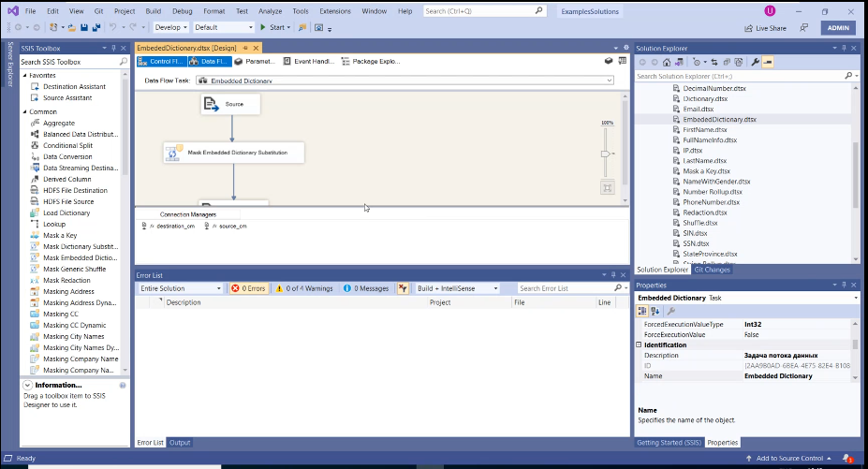
Task: Select Masking City Names toolbox item
Action: coord(74,336)
